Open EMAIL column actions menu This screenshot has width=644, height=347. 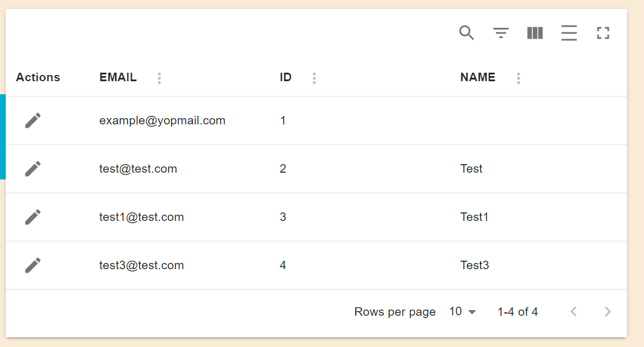tap(159, 78)
